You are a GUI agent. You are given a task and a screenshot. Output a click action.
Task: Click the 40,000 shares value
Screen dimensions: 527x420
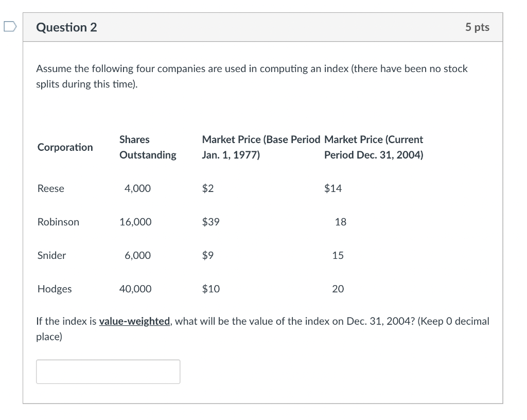click(135, 289)
